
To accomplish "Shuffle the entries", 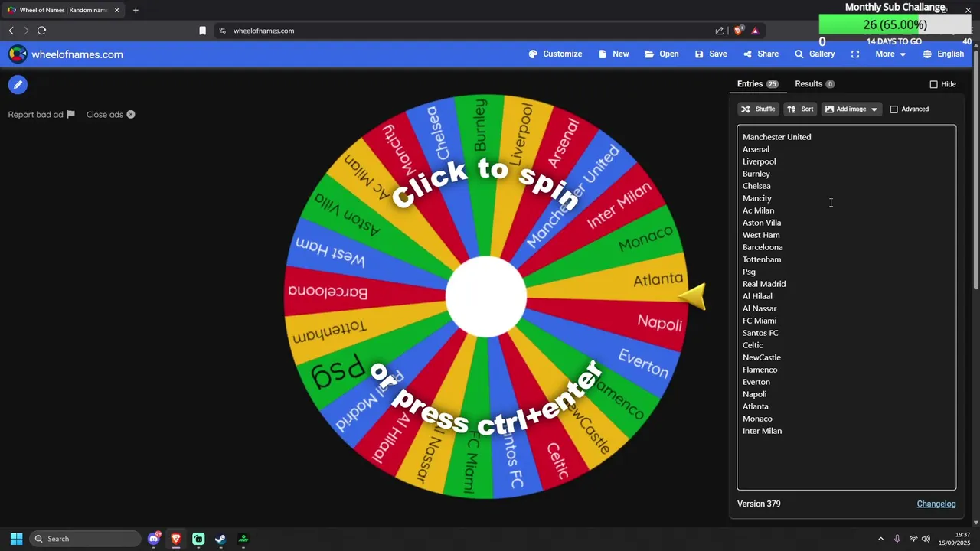I will [758, 109].
